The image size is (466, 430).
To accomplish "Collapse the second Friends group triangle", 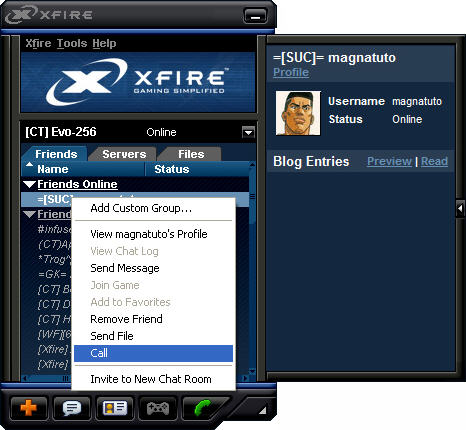I will coord(30,214).
